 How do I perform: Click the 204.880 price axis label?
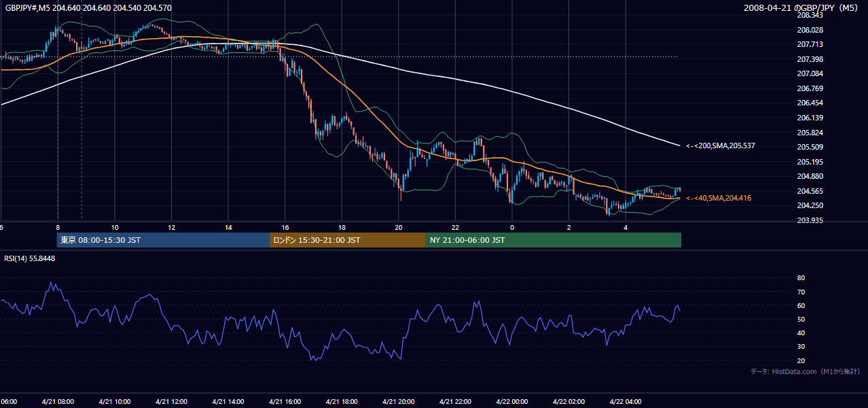click(810, 176)
